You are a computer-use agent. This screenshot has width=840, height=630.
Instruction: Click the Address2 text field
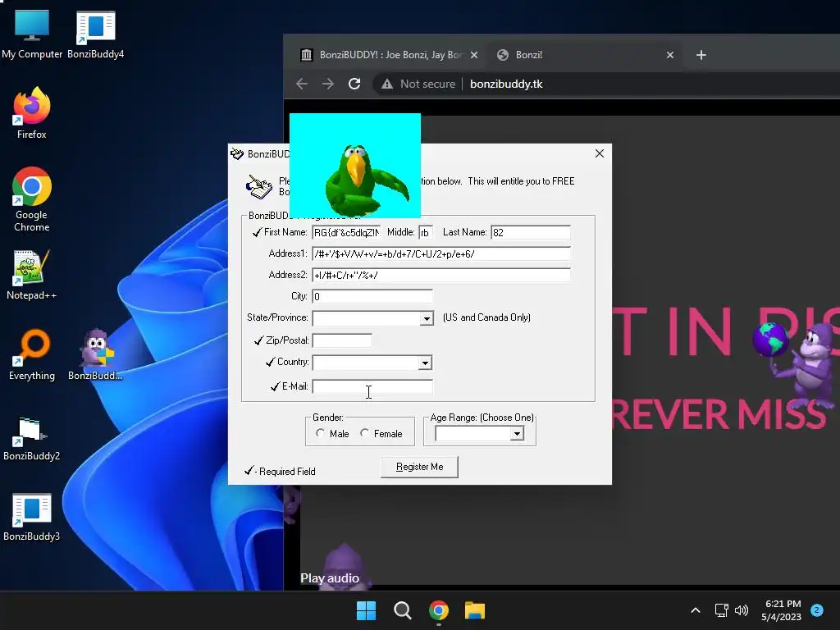[441, 276]
